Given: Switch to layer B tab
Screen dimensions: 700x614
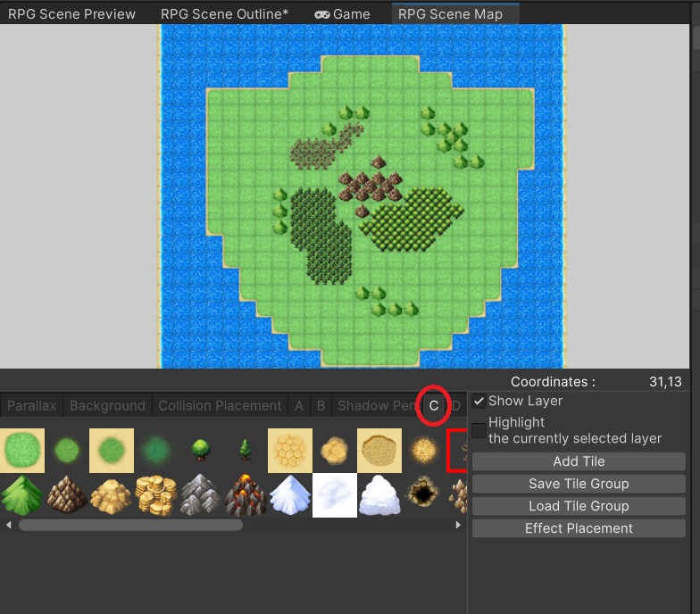Looking at the screenshot, I should tap(321, 405).
